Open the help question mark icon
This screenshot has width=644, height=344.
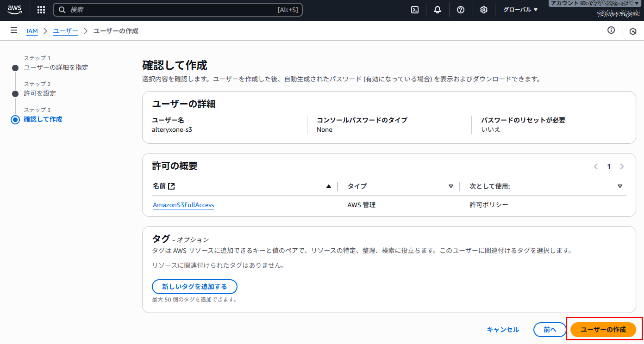(461, 10)
